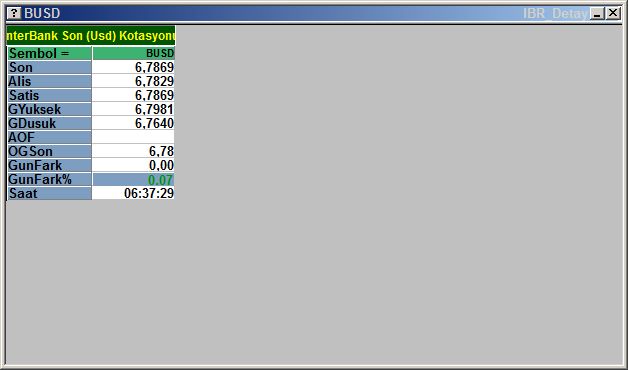Click the 'GYuksek' row label
This screenshot has width=628, height=370.
[50, 109]
